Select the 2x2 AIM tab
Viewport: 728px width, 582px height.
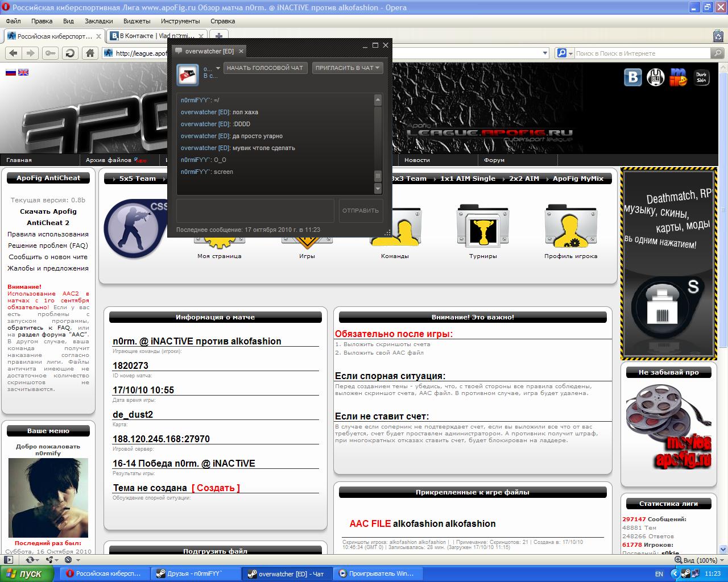[524, 178]
